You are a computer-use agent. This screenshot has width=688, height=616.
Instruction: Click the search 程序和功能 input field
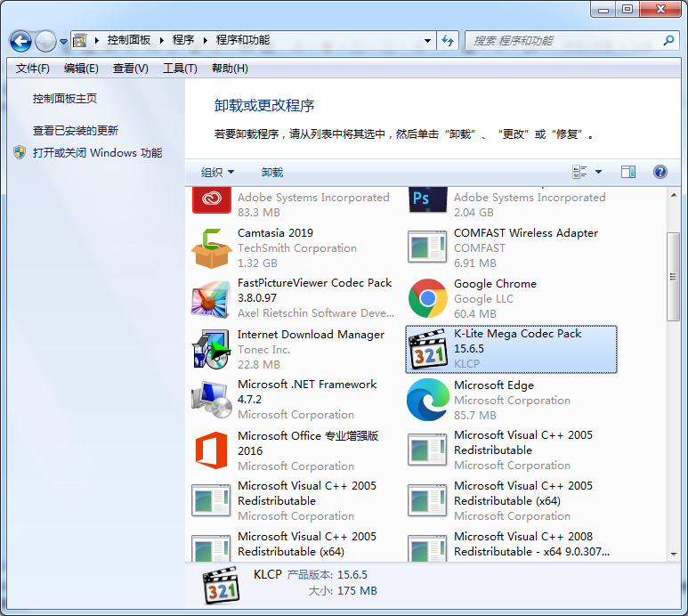tap(563, 41)
